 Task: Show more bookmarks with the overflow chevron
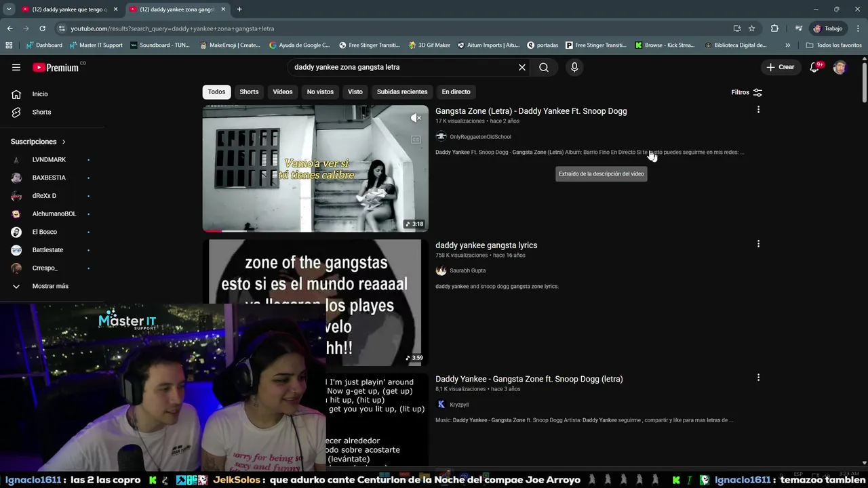coord(787,45)
